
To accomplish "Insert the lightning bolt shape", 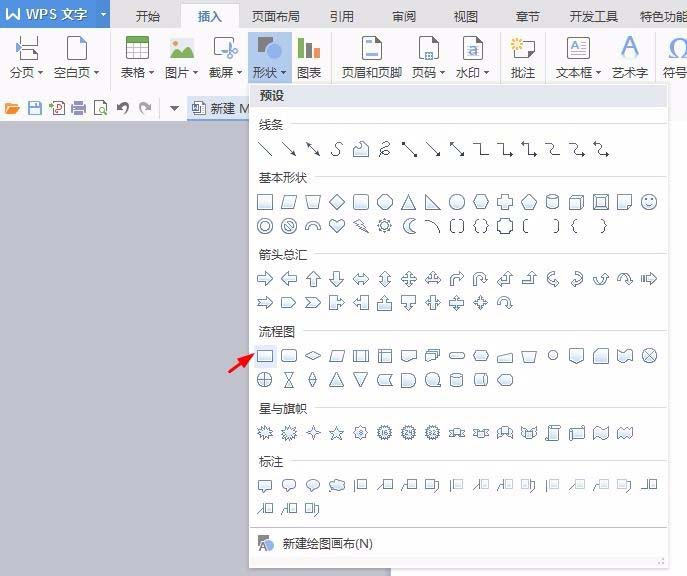I will pos(361,226).
